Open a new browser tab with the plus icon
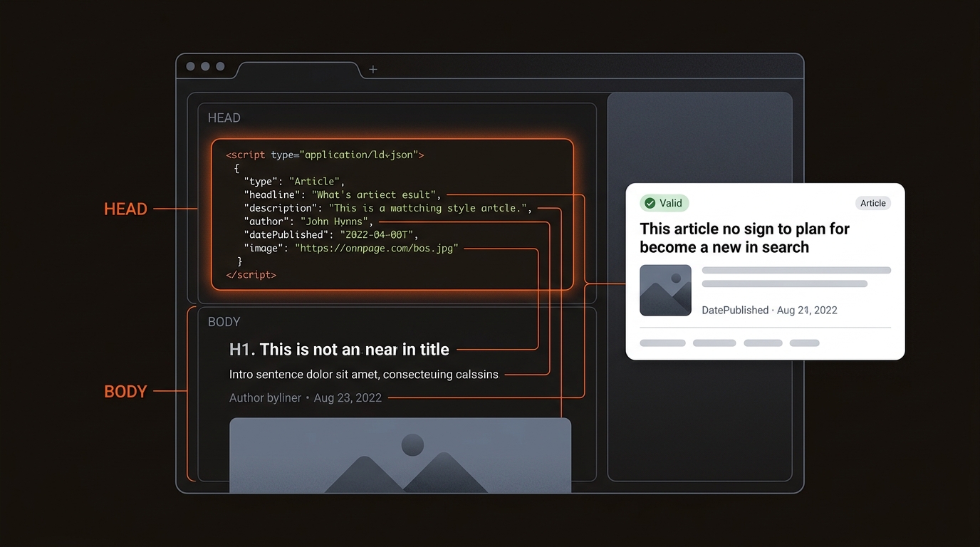Image resolution: width=980 pixels, height=547 pixels. [372, 69]
